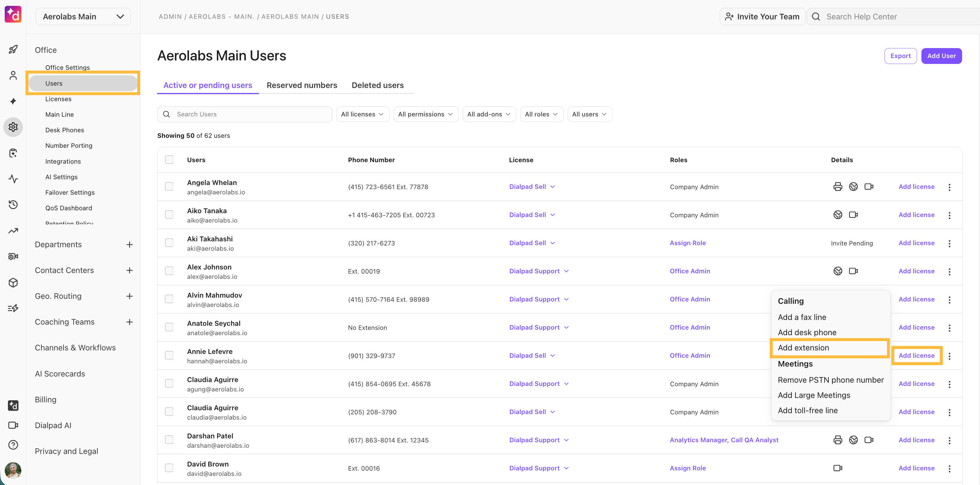
Task: Click Darshan Patel's printer icon
Action: click(838, 440)
